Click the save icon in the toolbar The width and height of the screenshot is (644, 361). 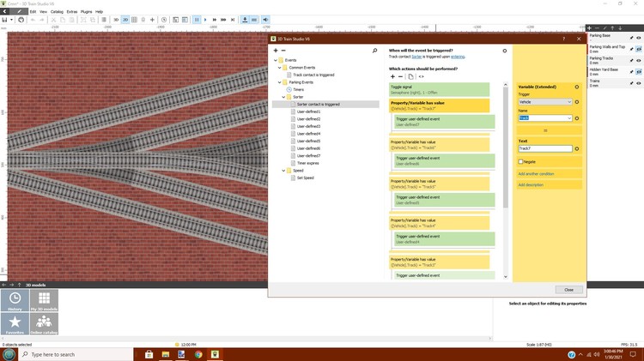pyautogui.click(x=6, y=19)
